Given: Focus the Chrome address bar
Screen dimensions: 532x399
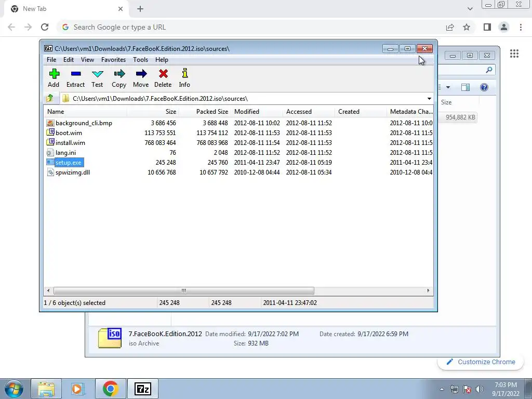Looking at the screenshot, I should 251,27.
